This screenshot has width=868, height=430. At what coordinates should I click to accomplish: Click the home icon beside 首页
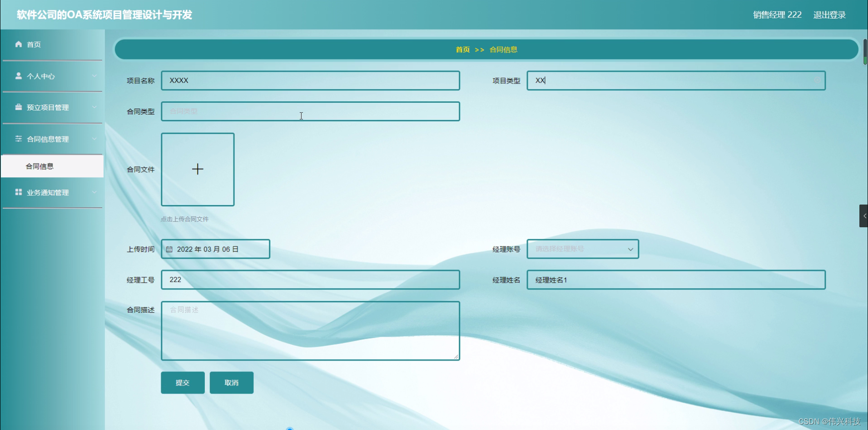[x=18, y=44]
